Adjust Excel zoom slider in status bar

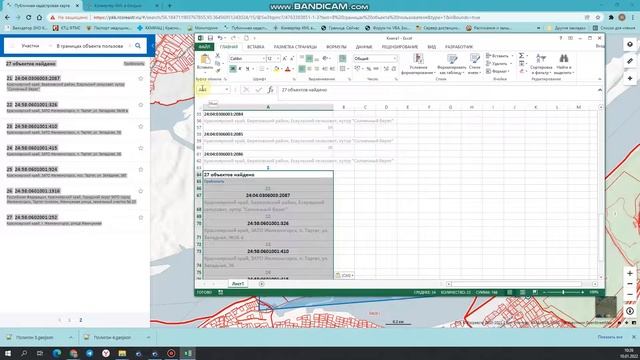click(x=563, y=292)
